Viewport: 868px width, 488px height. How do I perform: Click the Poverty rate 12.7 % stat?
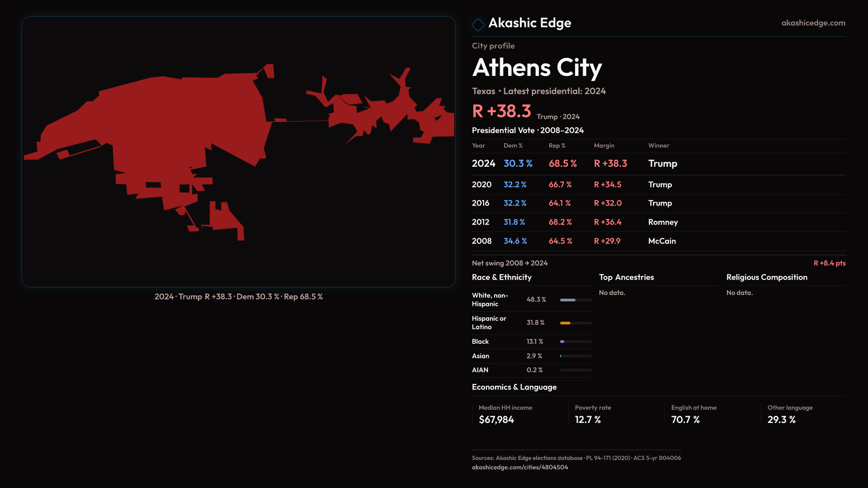[588, 420]
